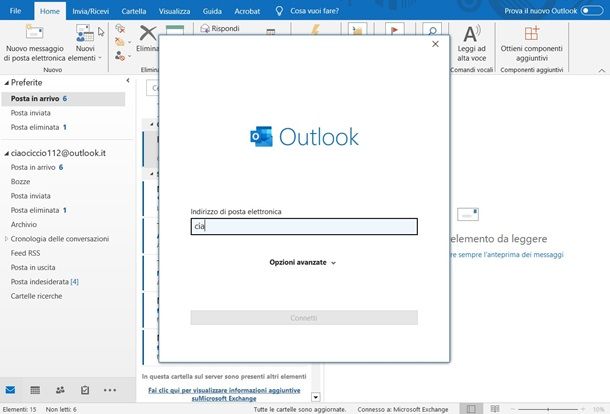This screenshot has height=414, width=610.
Task: Click the disabled Connetti button
Action: pyautogui.click(x=304, y=318)
